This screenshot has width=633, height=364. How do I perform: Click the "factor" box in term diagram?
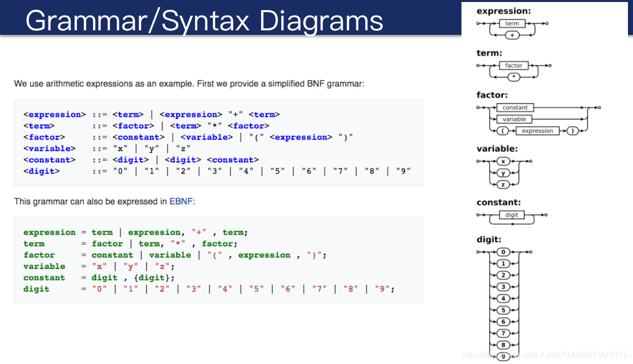coord(514,65)
